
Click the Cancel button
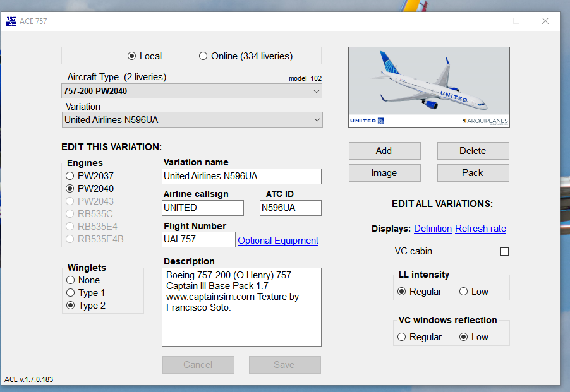(x=198, y=365)
